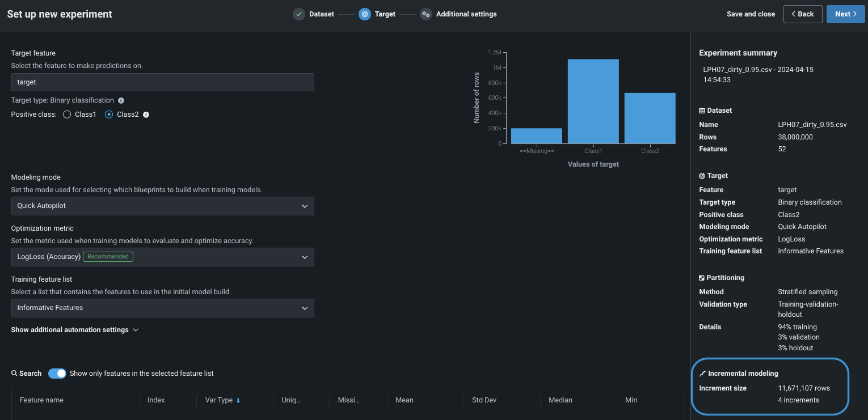
Task: Click the Search magnifier icon
Action: (x=14, y=374)
